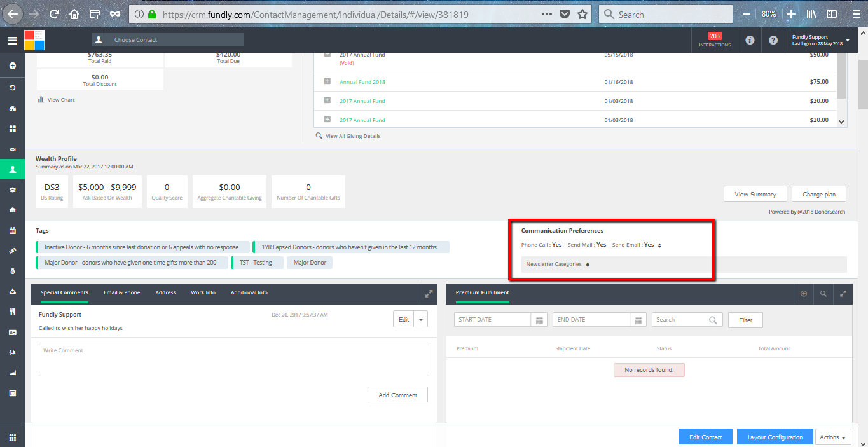Click the Fundly colored squares logo
Viewport: 868px width, 447px height.
(x=34, y=40)
